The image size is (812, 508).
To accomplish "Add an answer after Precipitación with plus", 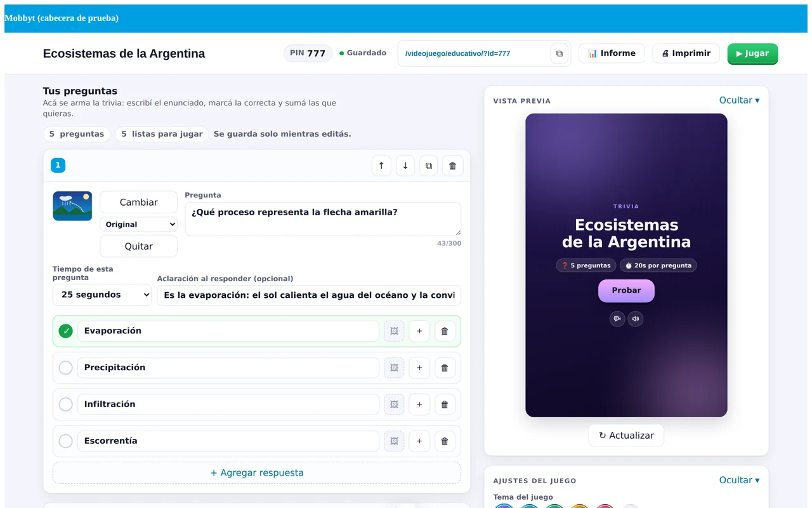I will coord(419,368).
